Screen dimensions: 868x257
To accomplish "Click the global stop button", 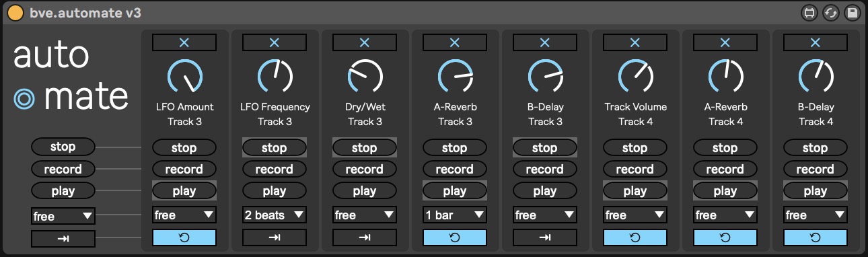I will click(x=63, y=147).
